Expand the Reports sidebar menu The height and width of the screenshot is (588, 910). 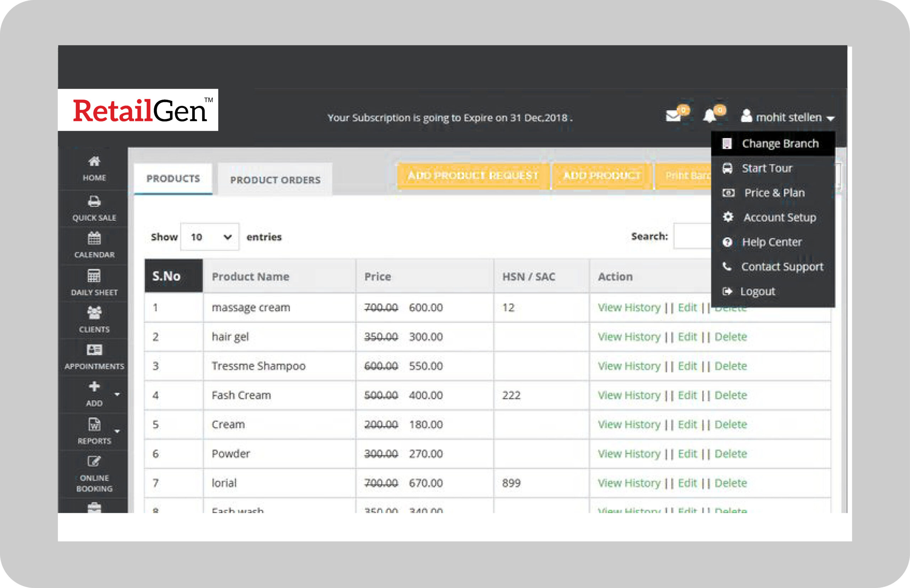(94, 431)
